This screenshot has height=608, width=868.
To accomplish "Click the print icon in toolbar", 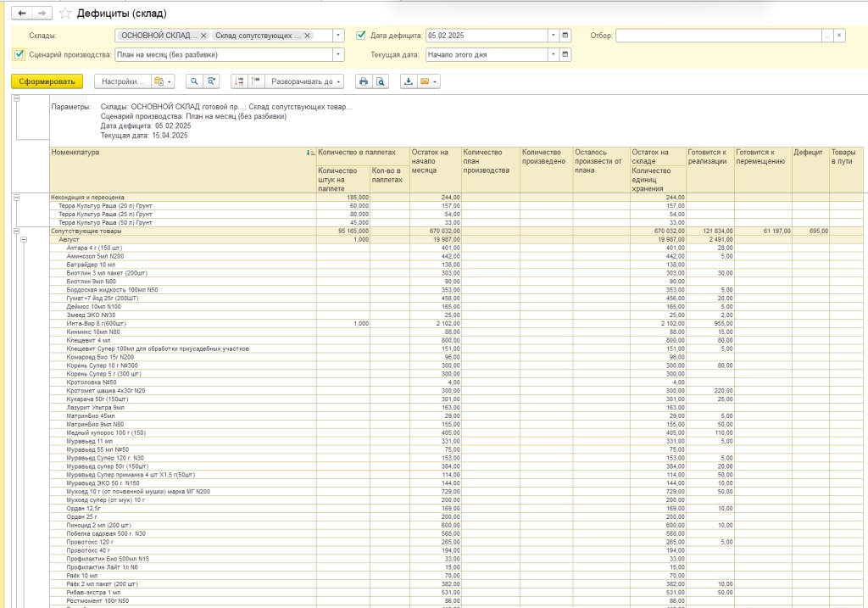I will point(364,81).
